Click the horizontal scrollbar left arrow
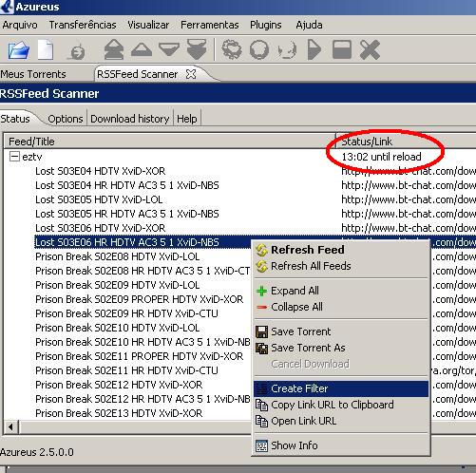476x473 pixels. click(11, 427)
